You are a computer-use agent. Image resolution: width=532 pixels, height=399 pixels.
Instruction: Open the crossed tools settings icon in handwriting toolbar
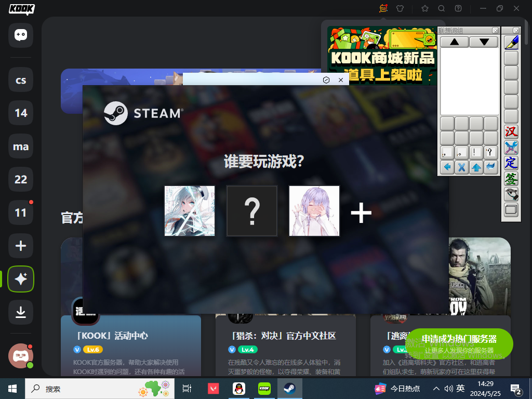coord(511,147)
